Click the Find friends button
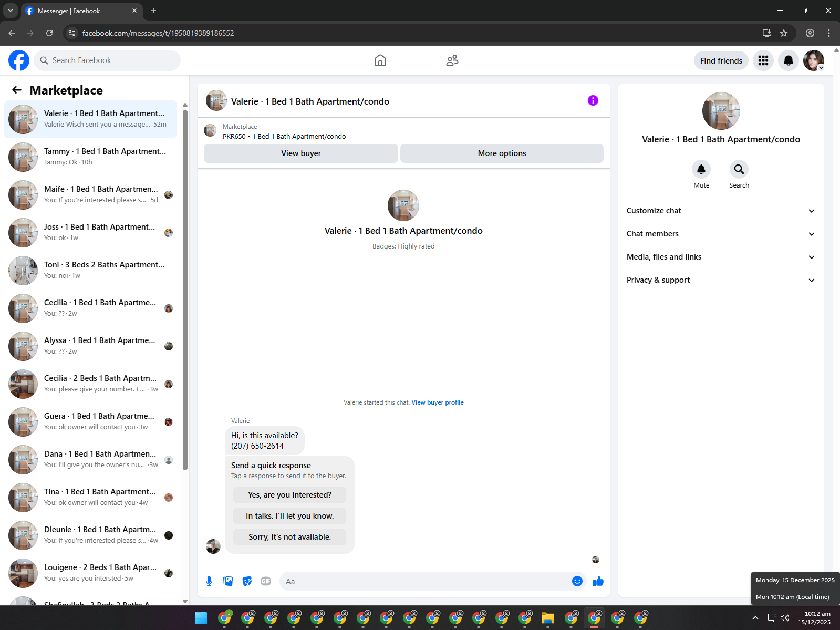The image size is (840, 630). 721,60
